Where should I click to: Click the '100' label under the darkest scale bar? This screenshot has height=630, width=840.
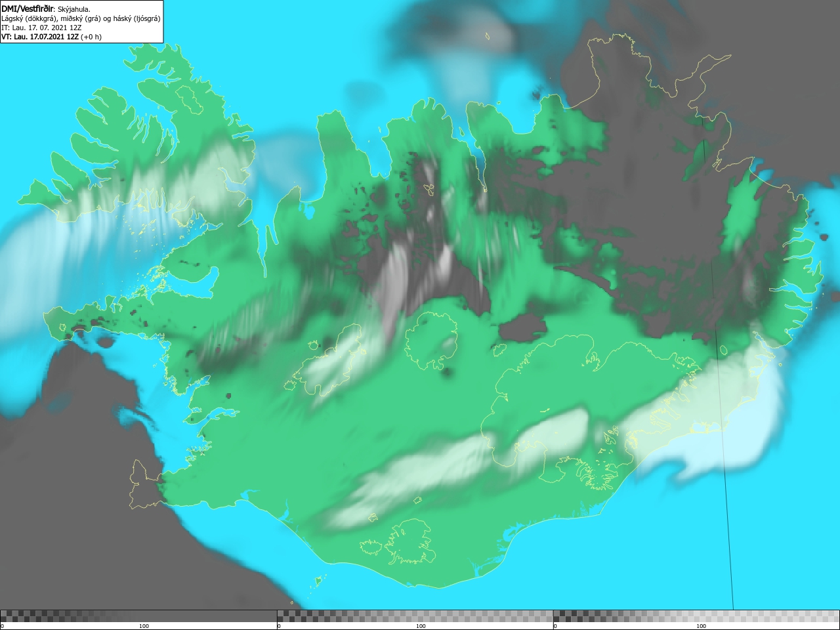(x=144, y=626)
